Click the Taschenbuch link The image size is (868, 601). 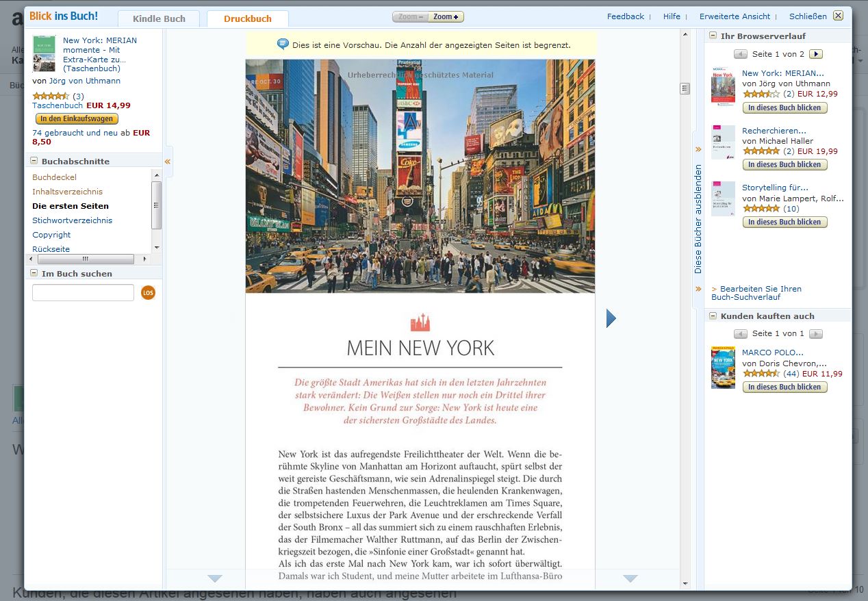[x=58, y=105]
